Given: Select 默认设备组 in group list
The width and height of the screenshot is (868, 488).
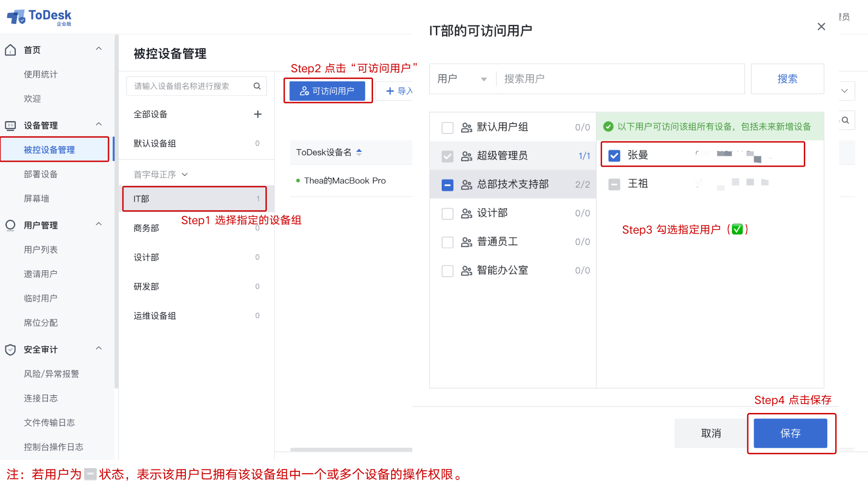Looking at the screenshot, I should (x=197, y=143).
